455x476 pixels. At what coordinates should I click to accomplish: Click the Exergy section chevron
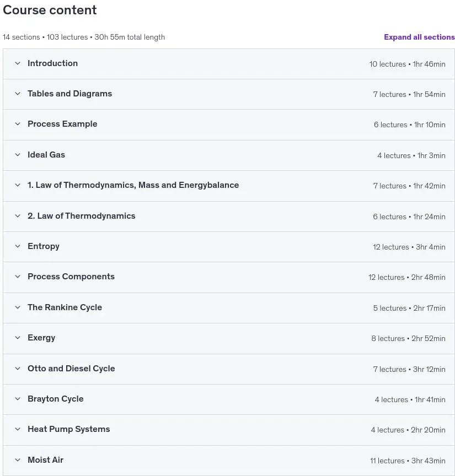point(18,338)
